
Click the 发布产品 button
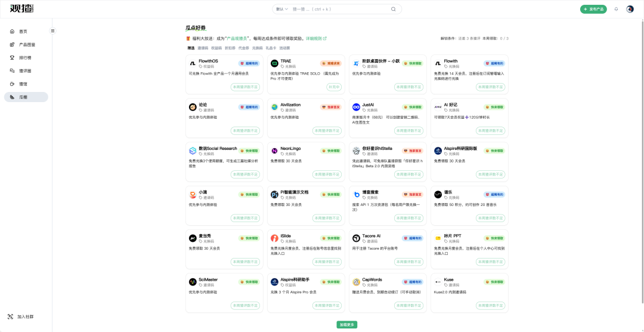[593, 9]
